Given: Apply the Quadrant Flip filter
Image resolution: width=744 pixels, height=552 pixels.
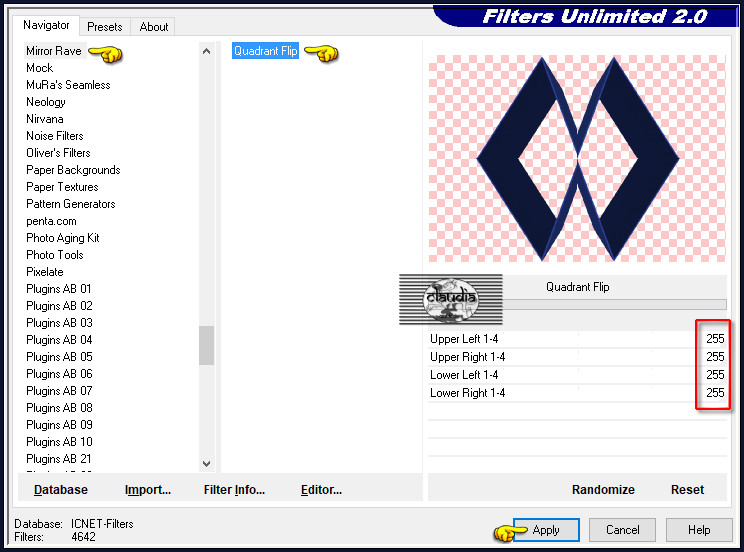Looking at the screenshot, I should (546, 530).
